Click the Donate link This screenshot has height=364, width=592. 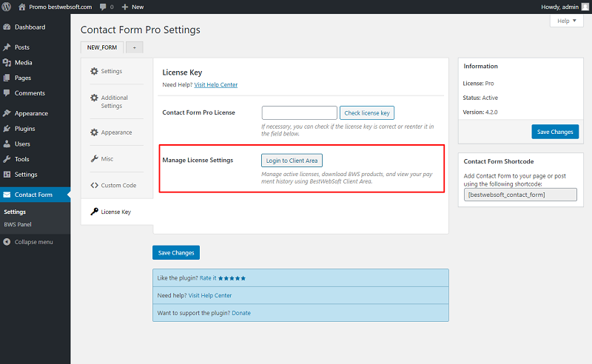point(241,313)
